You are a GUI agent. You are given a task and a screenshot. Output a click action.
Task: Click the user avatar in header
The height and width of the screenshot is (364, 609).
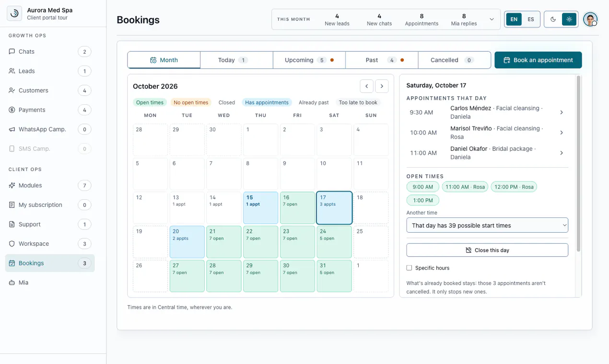click(590, 19)
